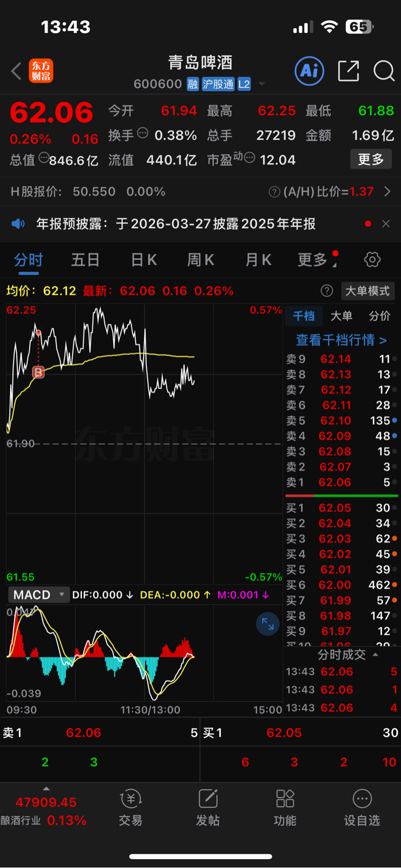This screenshot has height=868, width=401.
Task: Collapse the 分时成交 header arrow
Action: pos(375,655)
